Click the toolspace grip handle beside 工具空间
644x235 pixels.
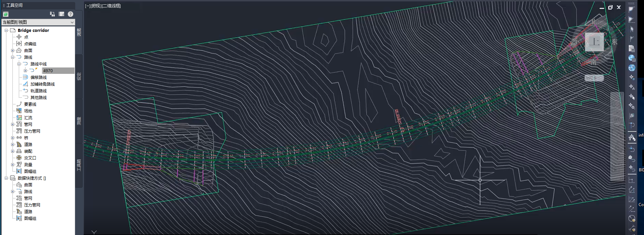coord(4,5)
